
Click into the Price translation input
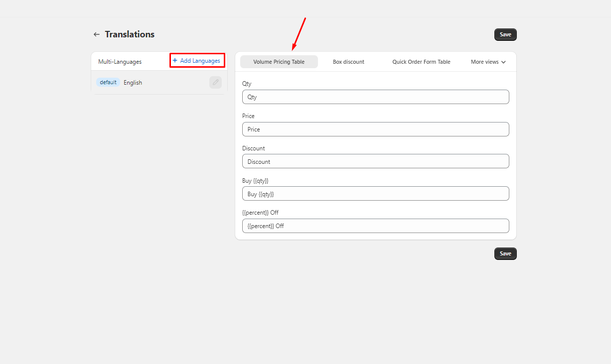coord(375,129)
